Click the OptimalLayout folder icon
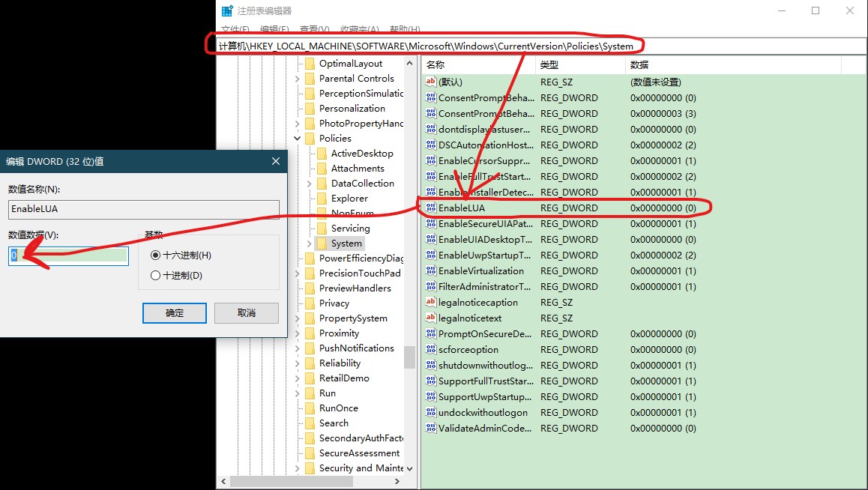Image resolution: width=868 pixels, height=490 pixels. point(310,64)
